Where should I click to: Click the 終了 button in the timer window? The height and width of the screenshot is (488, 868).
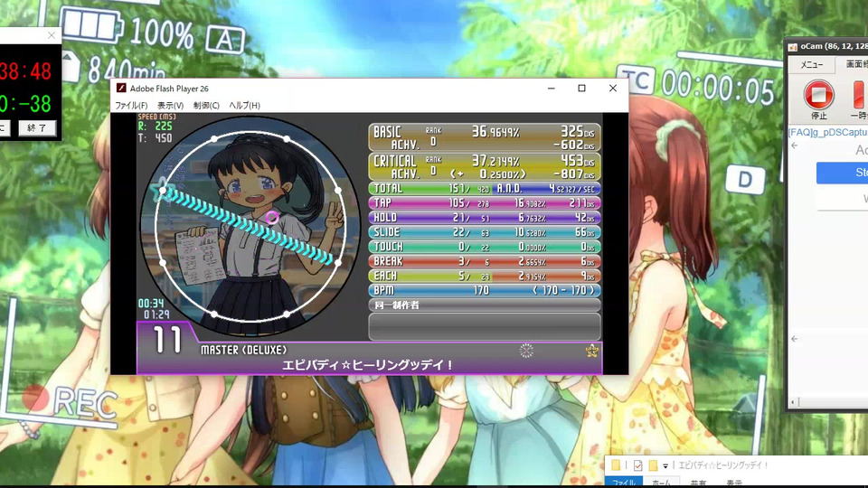(37, 127)
